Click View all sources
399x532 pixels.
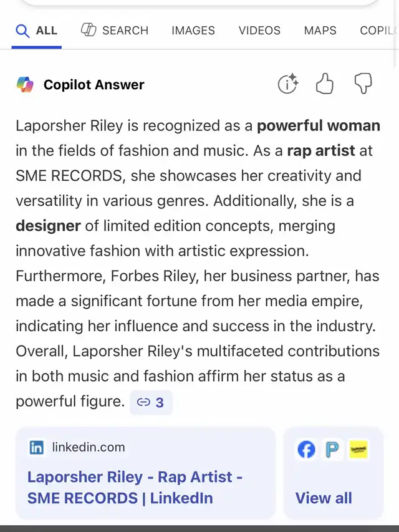[x=324, y=498]
